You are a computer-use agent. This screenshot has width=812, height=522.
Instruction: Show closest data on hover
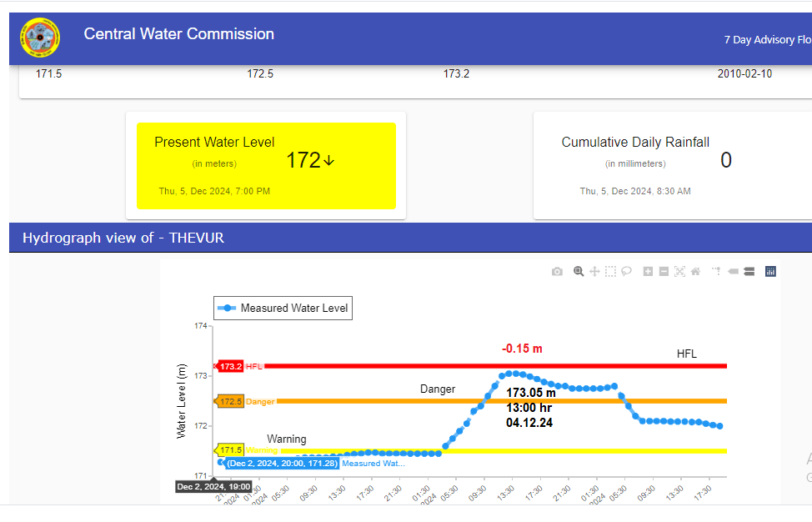(x=734, y=272)
